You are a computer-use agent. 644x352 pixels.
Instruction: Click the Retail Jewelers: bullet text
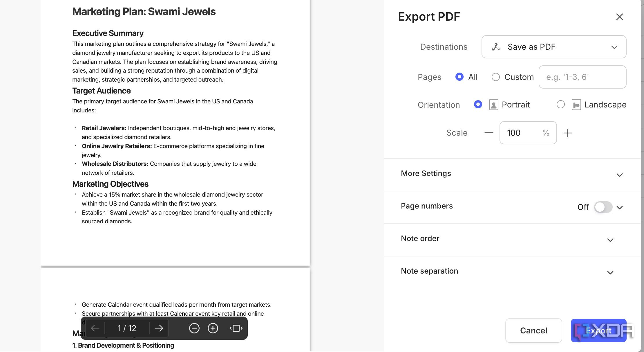(x=104, y=128)
